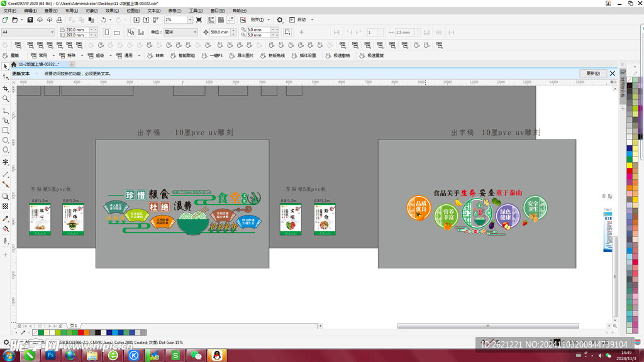Open the 文件(F) menu

coord(10,11)
